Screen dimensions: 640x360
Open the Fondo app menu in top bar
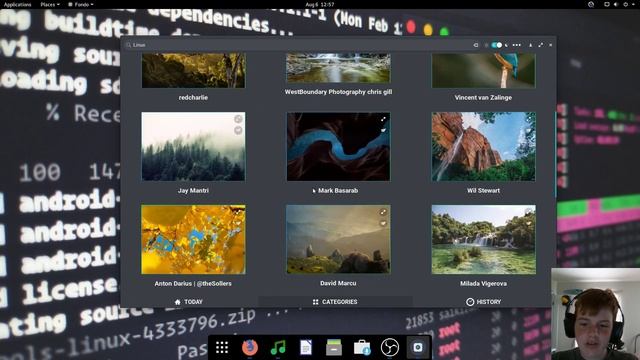[81, 4]
